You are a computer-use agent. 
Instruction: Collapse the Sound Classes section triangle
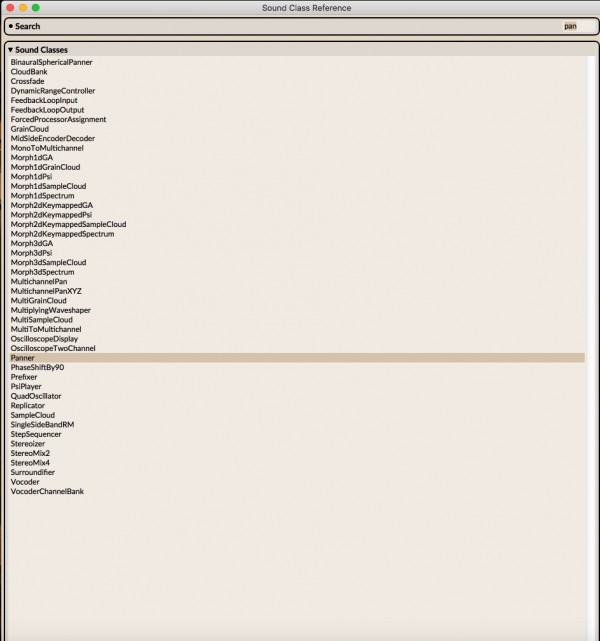click(10, 49)
